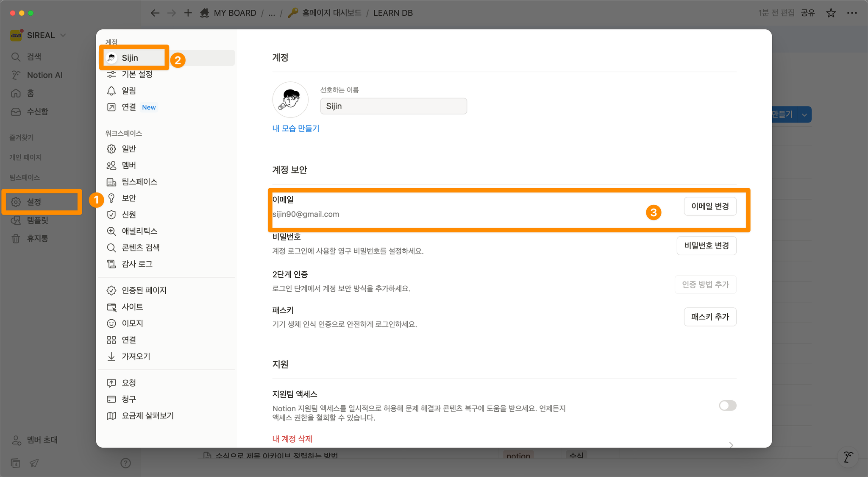The height and width of the screenshot is (477, 868).
Task: Click the 이메일 변경 button
Action: pos(710,206)
